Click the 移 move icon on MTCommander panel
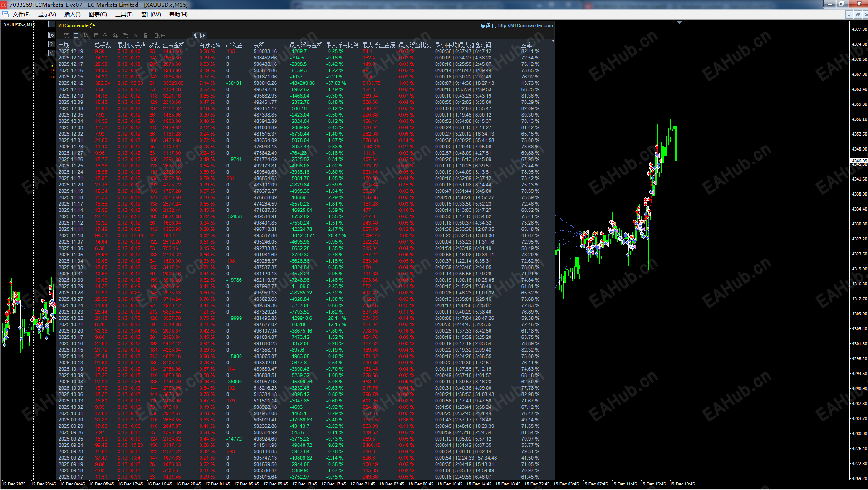This screenshot has height=490, width=868. pos(51,34)
